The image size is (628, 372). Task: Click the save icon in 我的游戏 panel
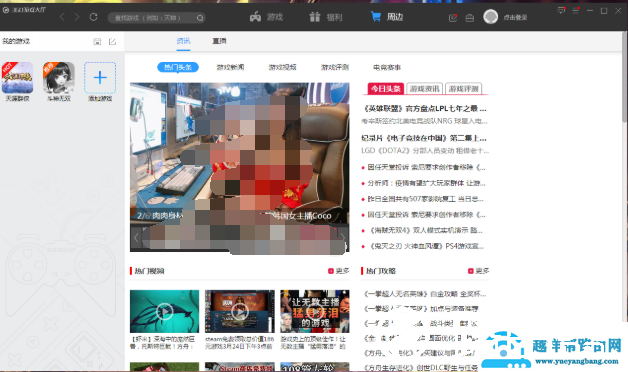97,42
